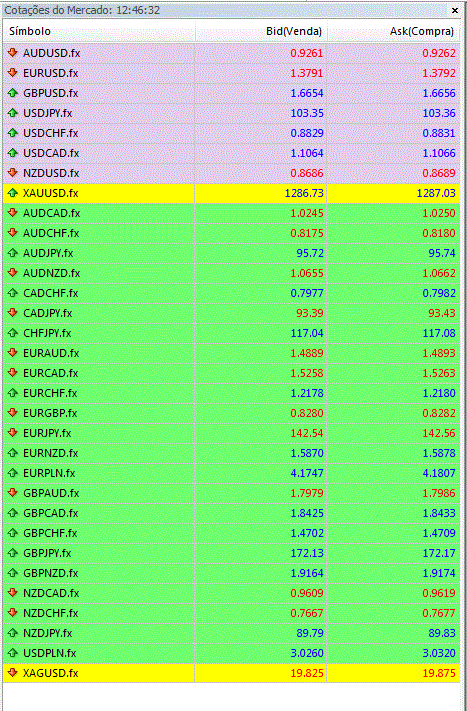This screenshot has width=467, height=711.
Task: Click CADJPY.fx ask value 93.43
Action: (x=442, y=313)
